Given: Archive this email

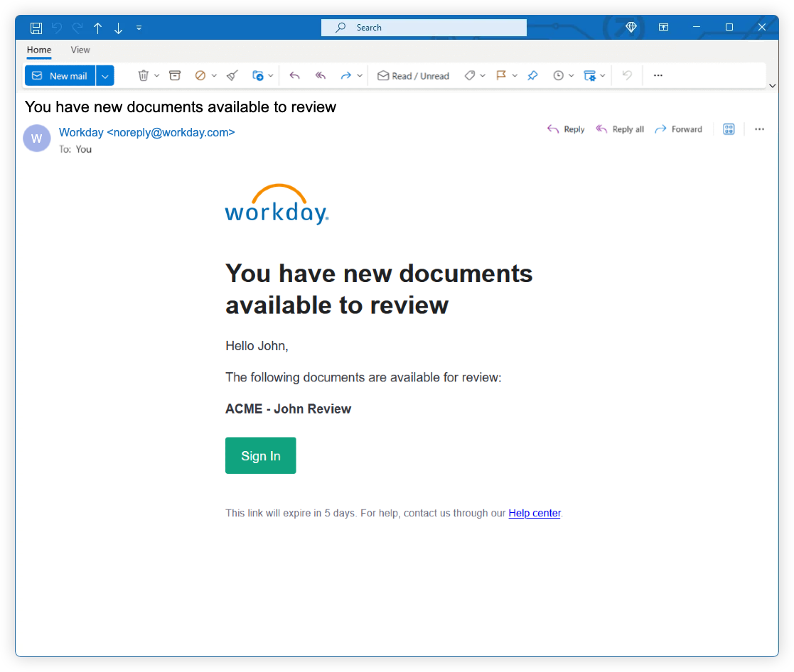Looking at the screenshot, I should 175,75.
